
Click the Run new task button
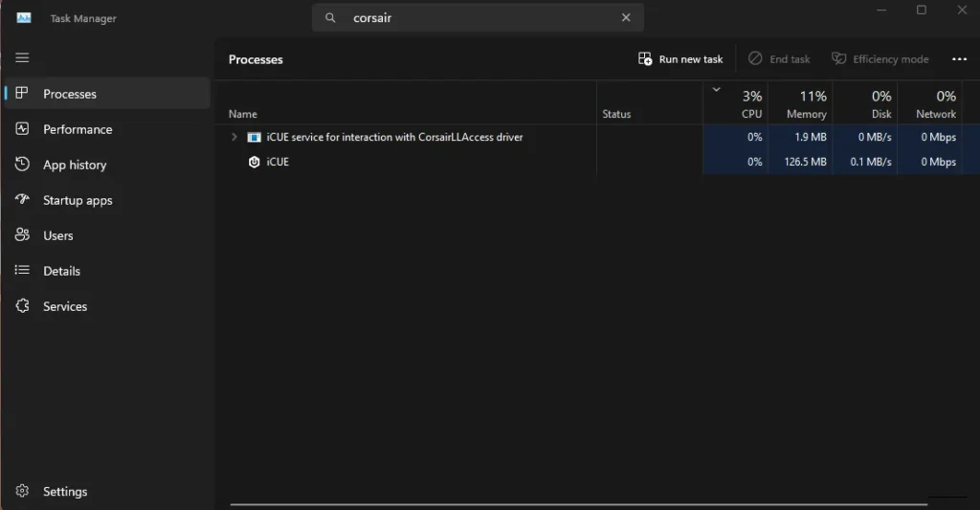tap(680, 59)
